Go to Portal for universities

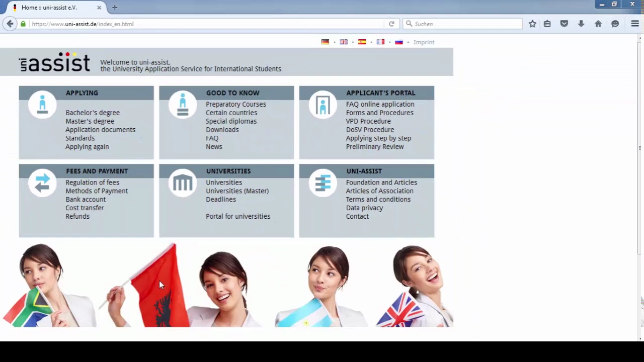[x=238, y=216]
